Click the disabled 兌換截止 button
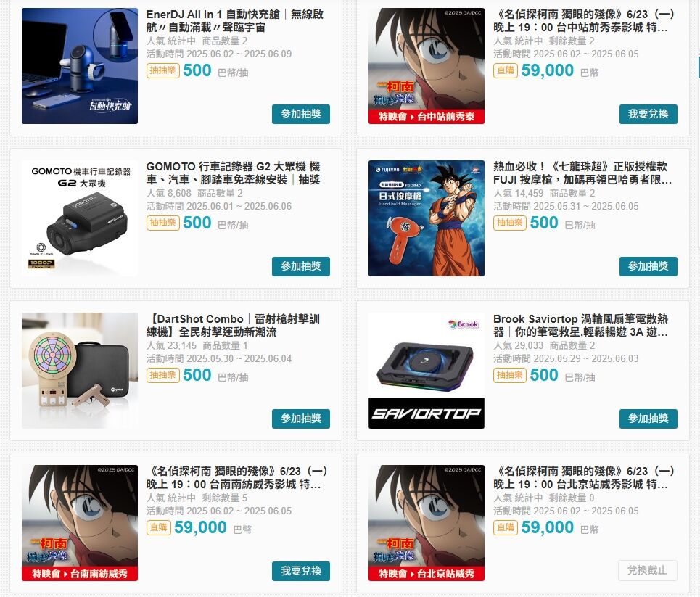This screenshot has height=597, width=700. (x=648, y=571)
